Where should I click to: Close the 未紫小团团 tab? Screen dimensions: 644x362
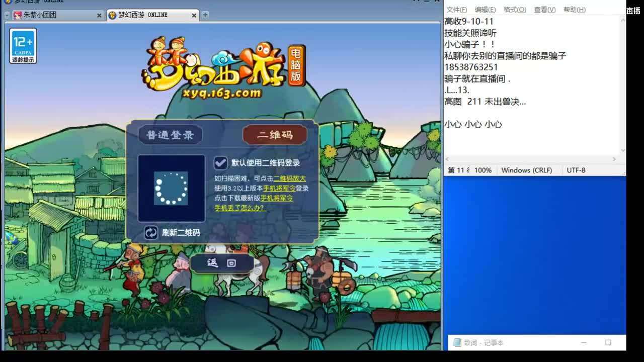click(99, 16)
